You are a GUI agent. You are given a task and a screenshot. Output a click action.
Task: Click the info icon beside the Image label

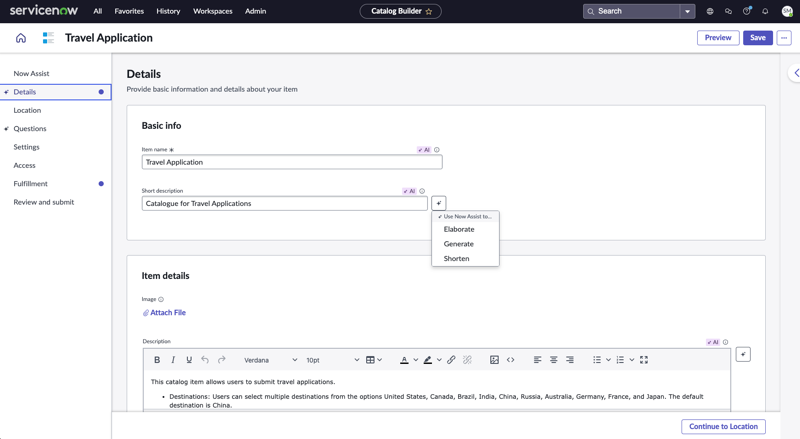161,299
